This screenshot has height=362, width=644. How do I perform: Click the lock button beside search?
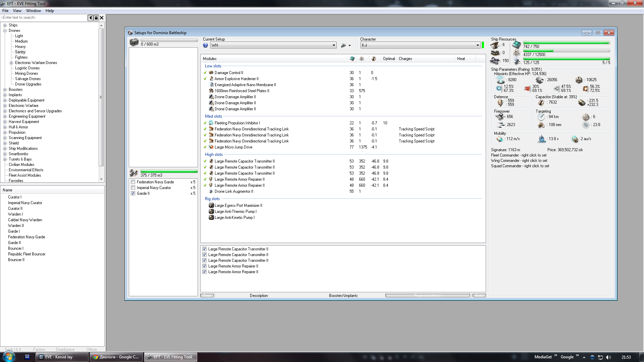96,18
